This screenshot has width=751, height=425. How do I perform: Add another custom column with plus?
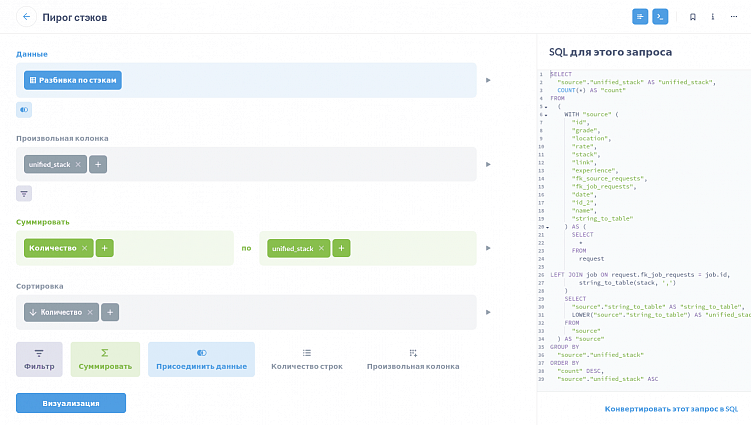click(x=98, y=164)
